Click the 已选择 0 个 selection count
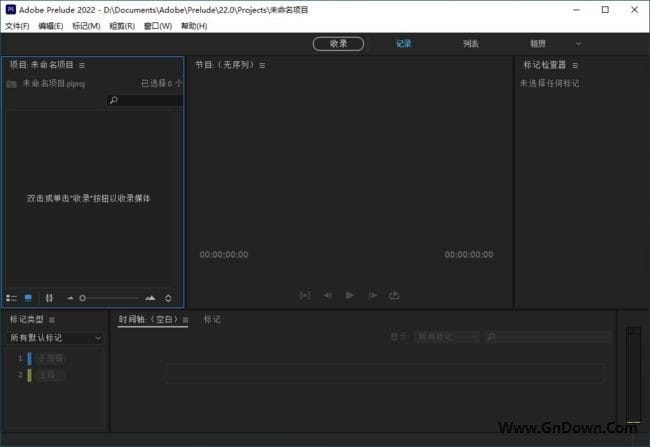This screenshot has width=650, height=447. click(x=162, y=84)
